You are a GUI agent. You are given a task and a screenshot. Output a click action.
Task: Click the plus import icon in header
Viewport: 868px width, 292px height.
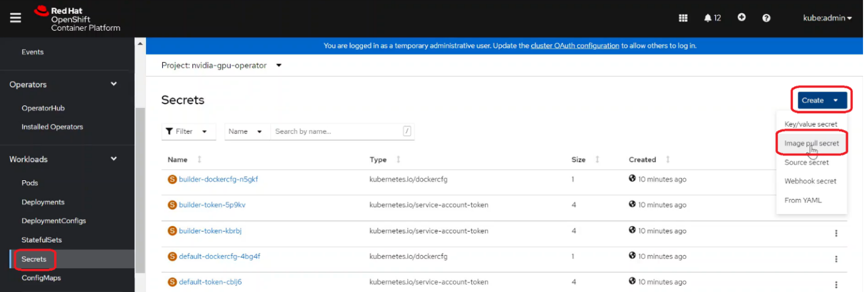coord(742,18)
